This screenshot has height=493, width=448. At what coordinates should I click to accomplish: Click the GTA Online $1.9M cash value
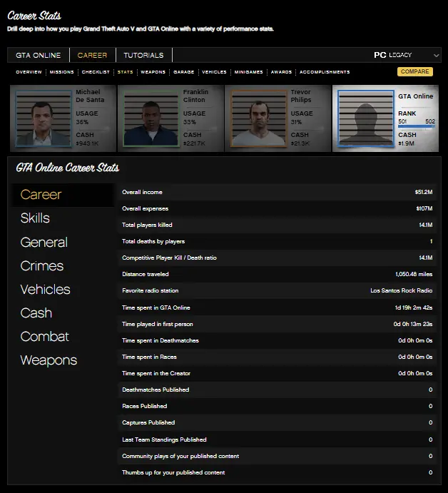(x=406, y=143)
